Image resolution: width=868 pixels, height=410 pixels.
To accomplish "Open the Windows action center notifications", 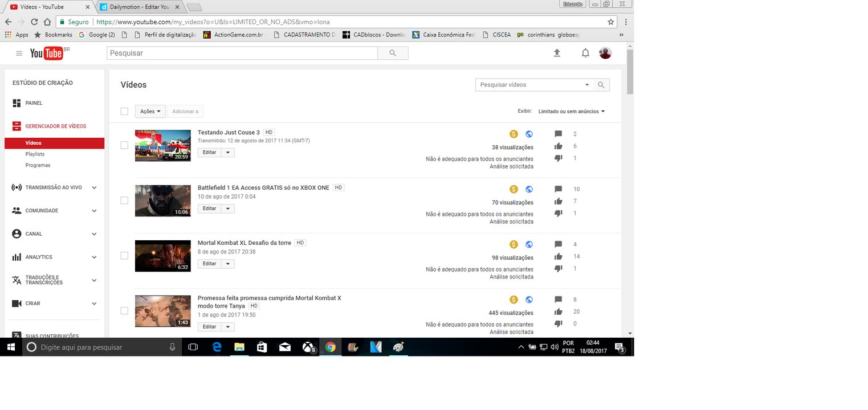I will coord(620,347).
